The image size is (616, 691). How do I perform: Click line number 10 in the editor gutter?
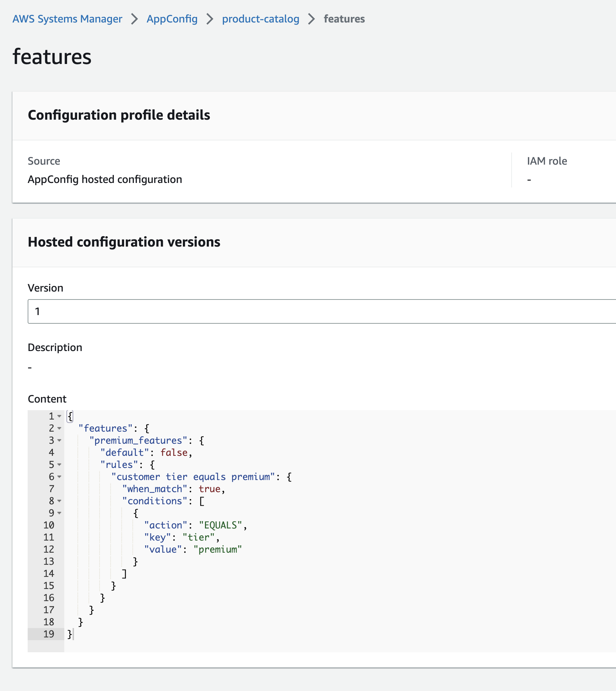[49, 525]
